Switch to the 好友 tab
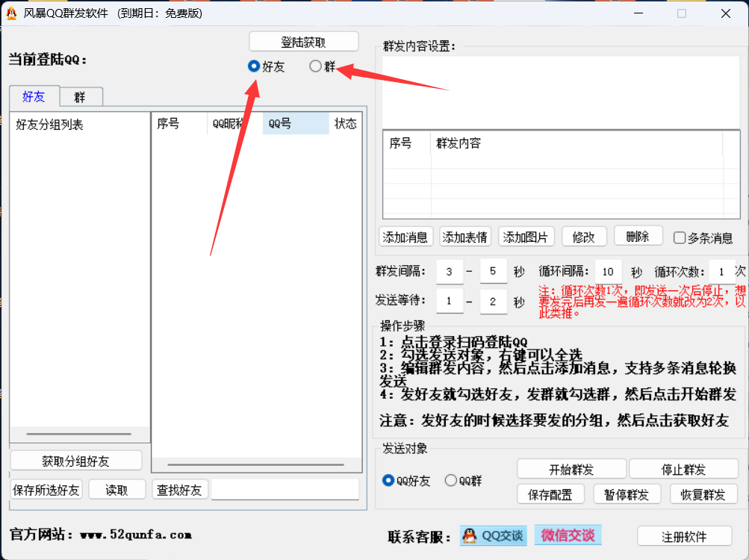Viewport: 749px width, 560px height. [x=34, y=96]
